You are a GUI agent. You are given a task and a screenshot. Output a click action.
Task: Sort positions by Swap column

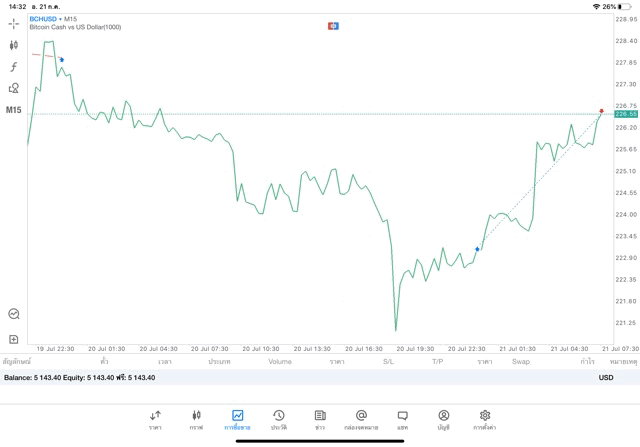pyautogui.click(x=520, y=361)
